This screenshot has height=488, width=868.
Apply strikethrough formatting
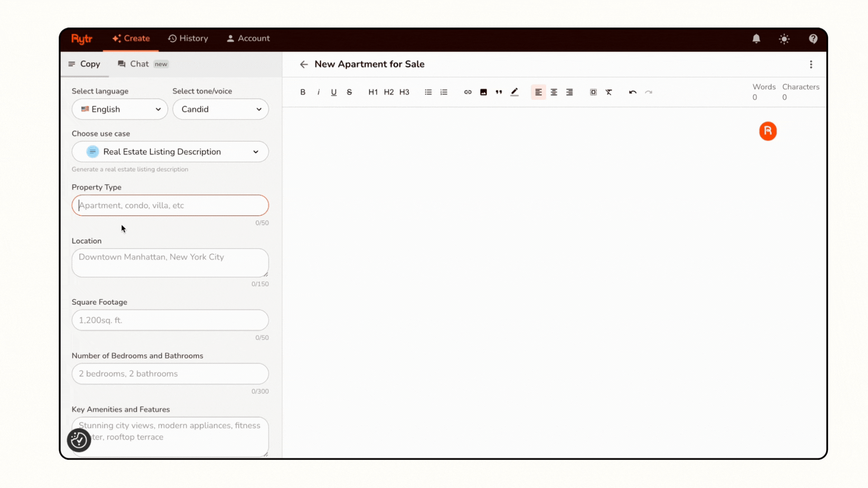(x=349, y=92)
